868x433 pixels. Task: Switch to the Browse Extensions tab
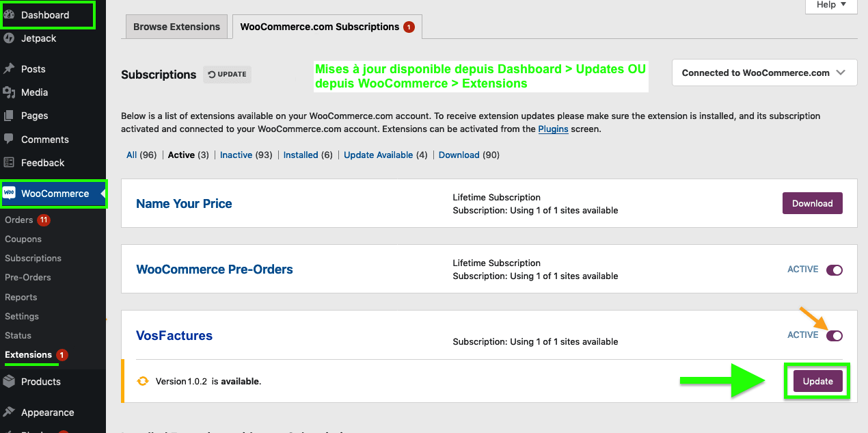[x=176, y=26]
